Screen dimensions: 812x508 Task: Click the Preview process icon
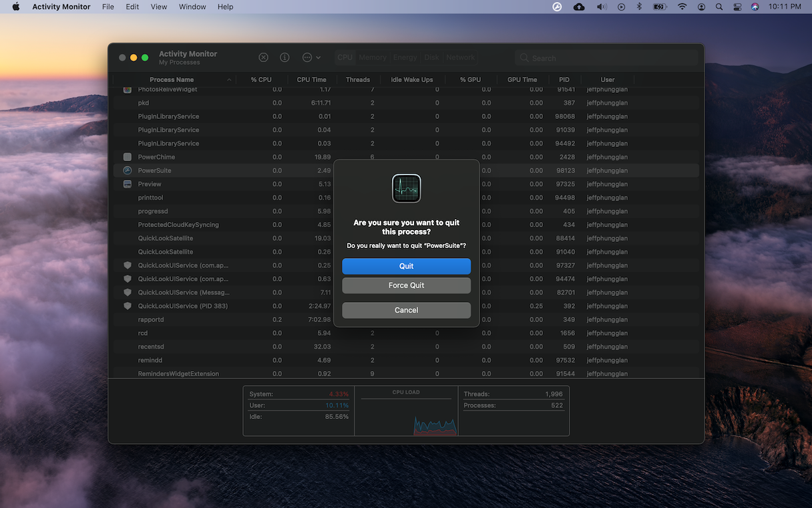tap(128, 184)
